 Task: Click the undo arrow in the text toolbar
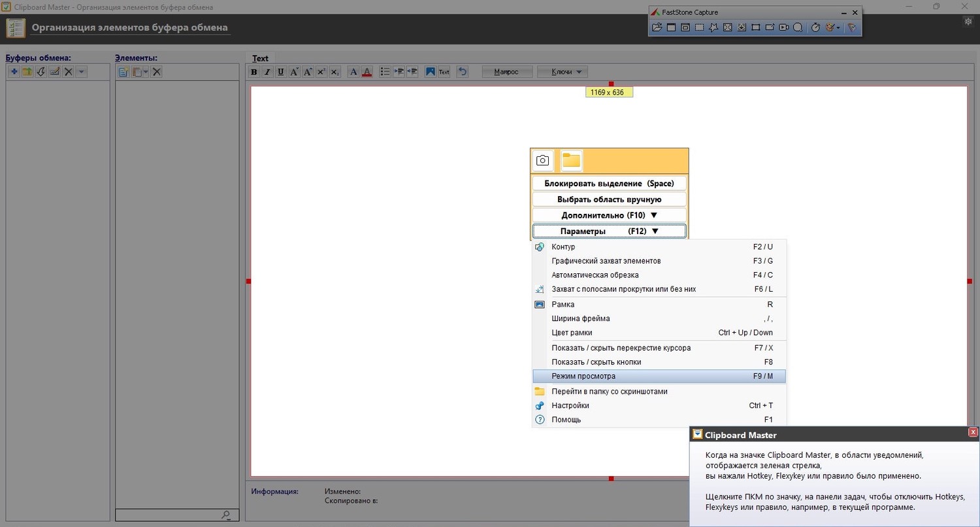[x=463, y=72]
